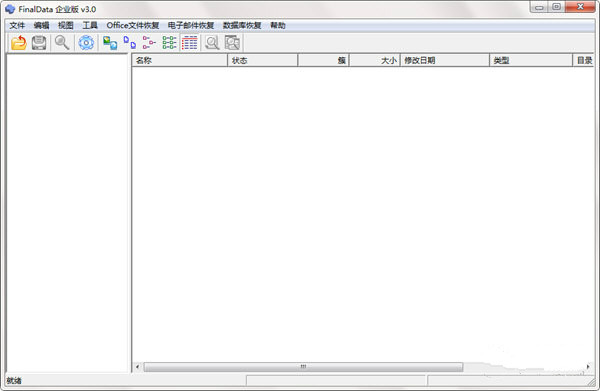This screenshot has width=600, height=391.
Task: Open the 电子邮件恢复 menu
Action: [191, 26]
